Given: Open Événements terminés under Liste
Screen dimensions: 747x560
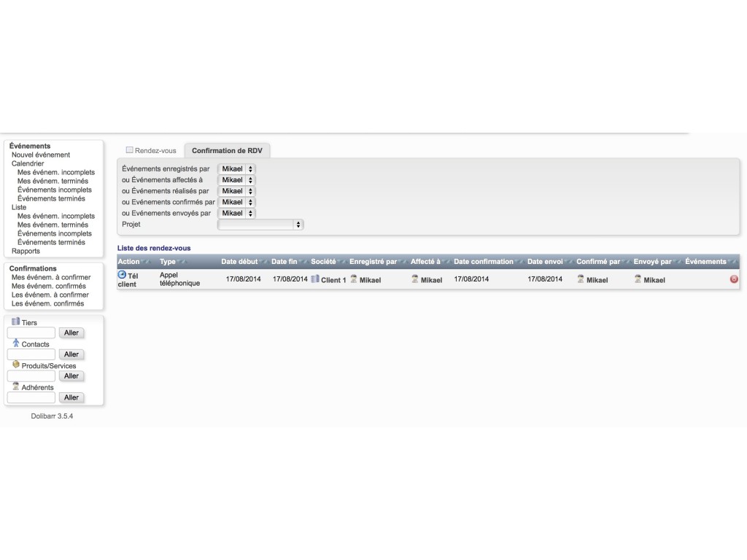Looking at the screenshot, I should pyautogui.click(x=51, y=242).
